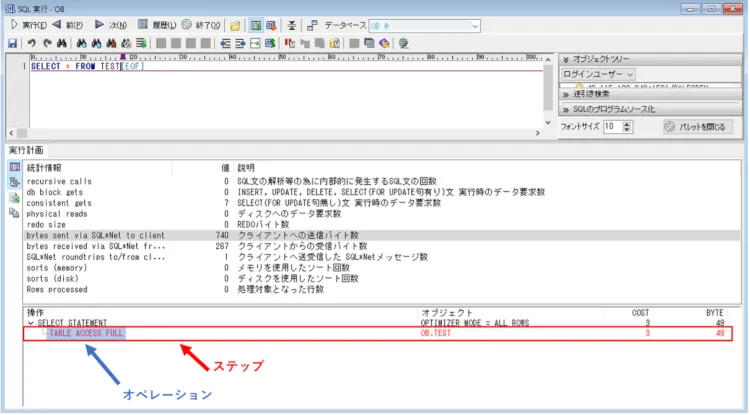Select the db block gets row

[x=382, y=192]
